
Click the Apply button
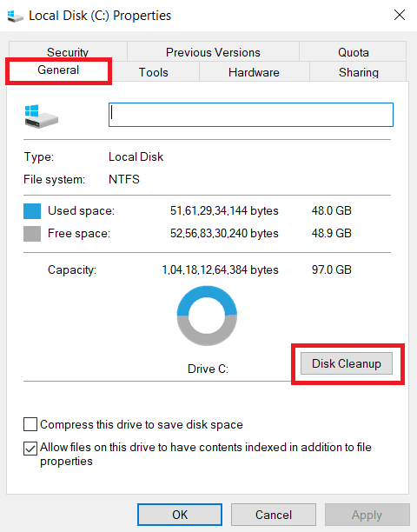pos(367,515)
